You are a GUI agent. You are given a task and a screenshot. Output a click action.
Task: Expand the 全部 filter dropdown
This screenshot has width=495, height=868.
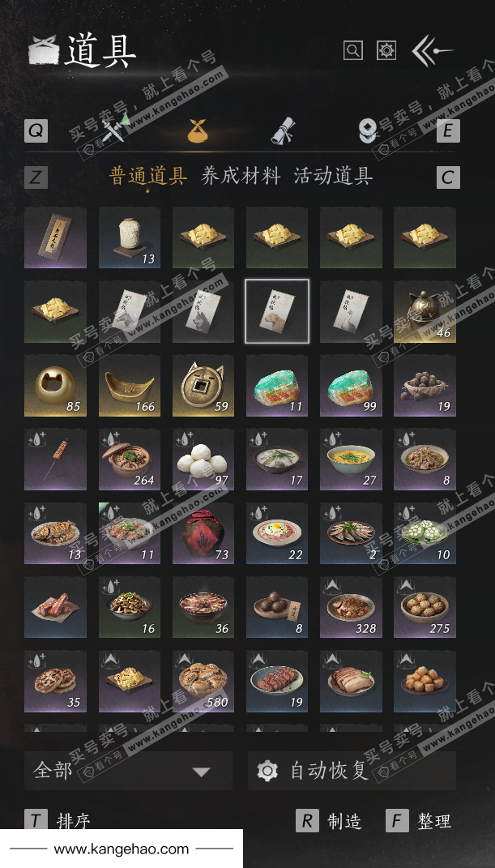point(128,771)
